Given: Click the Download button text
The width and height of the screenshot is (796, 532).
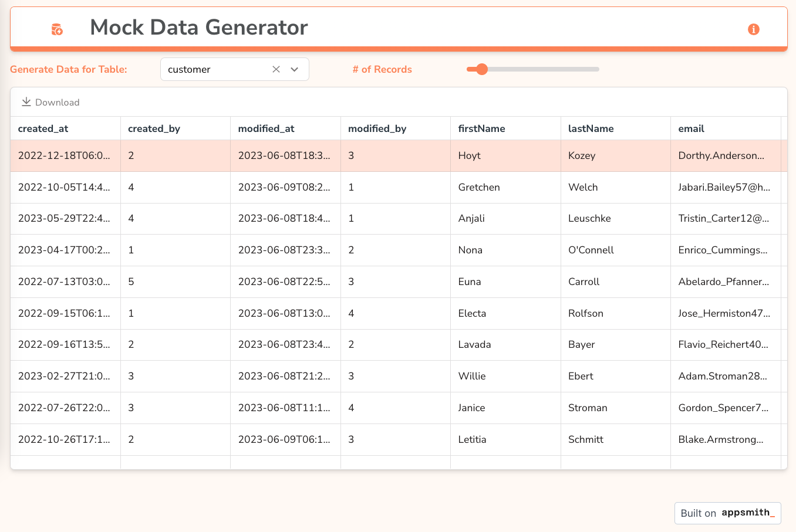Looking at the screenshot, I should tap(57, 102).
